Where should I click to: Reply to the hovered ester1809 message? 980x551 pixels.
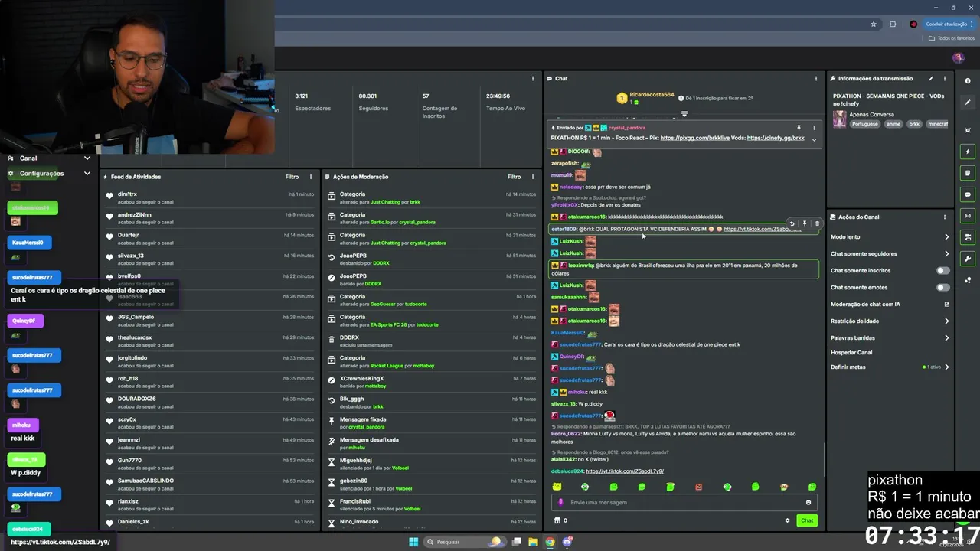[792, 223]
